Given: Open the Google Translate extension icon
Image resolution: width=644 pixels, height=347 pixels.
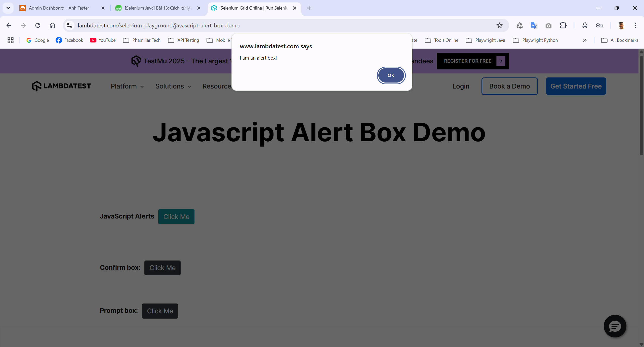Looking at the screenshot, I should point(534,25).
